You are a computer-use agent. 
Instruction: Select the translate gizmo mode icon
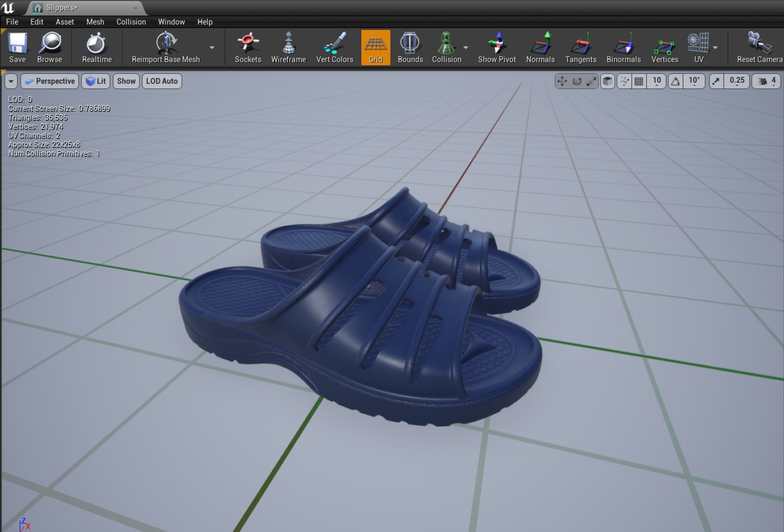[x=562, y=81]
